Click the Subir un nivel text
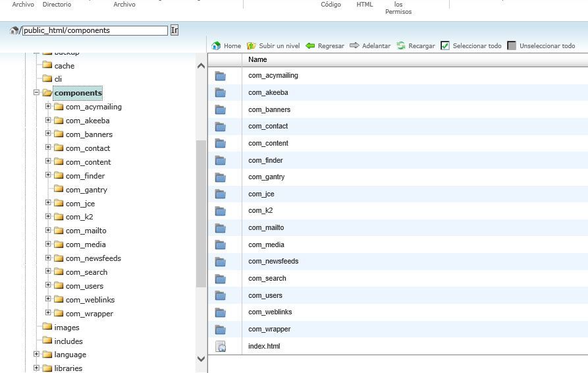Screen dimensions: 588x373 (x=279, y=45)
